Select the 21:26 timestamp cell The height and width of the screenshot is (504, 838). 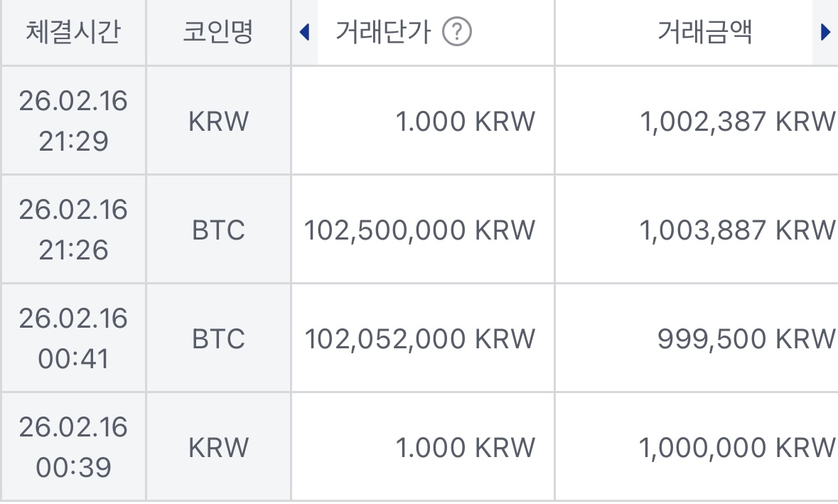point(73,230)
